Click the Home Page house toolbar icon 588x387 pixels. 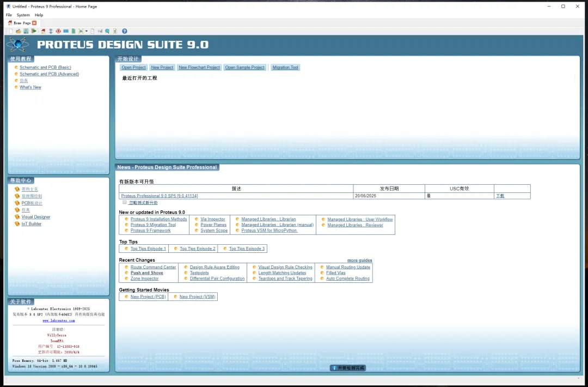tap(43, 31)
